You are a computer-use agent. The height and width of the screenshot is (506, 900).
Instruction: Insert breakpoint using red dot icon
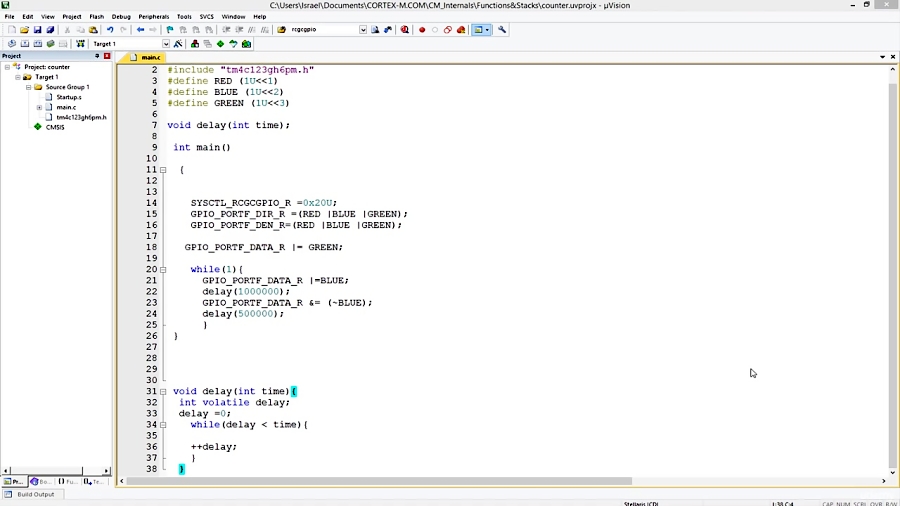pyautogui.click(x=422, y=30)
